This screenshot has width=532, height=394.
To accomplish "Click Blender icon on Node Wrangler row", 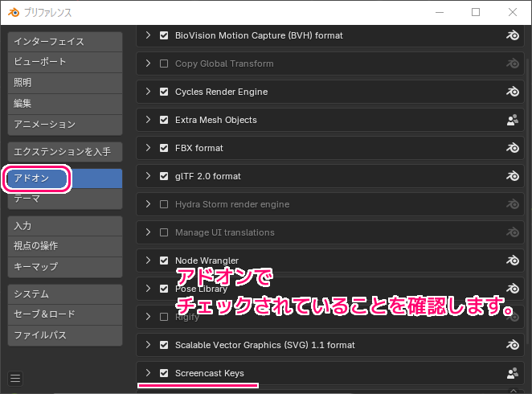I will (513, 261).
